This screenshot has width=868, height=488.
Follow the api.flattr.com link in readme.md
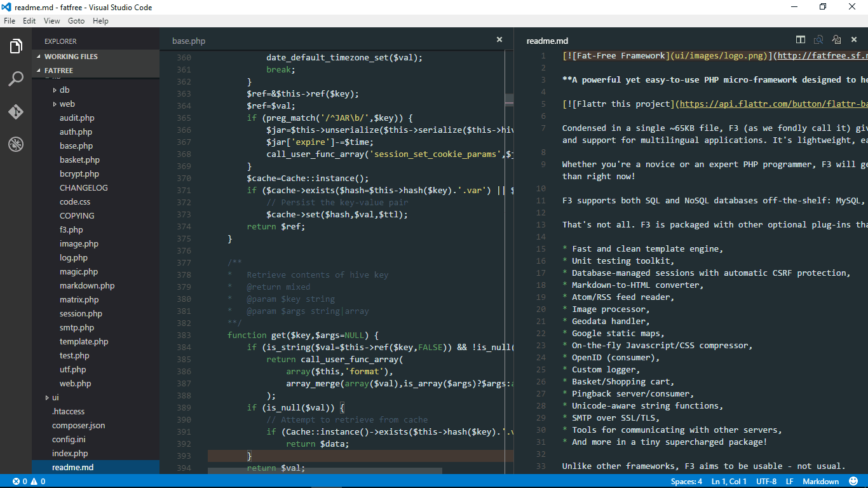coord(774,104)
